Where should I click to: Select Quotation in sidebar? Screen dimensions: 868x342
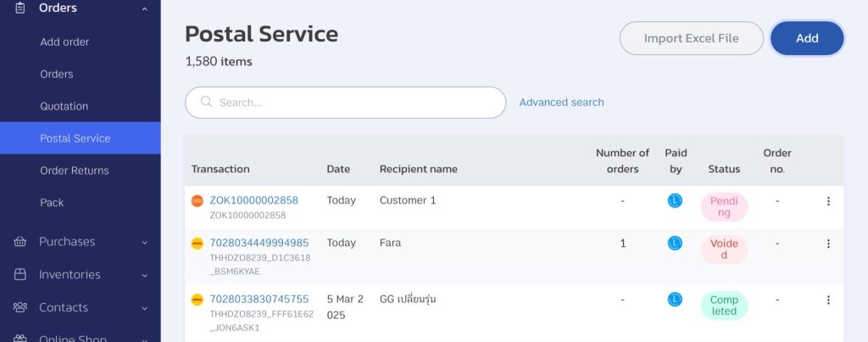pos(64,106)
